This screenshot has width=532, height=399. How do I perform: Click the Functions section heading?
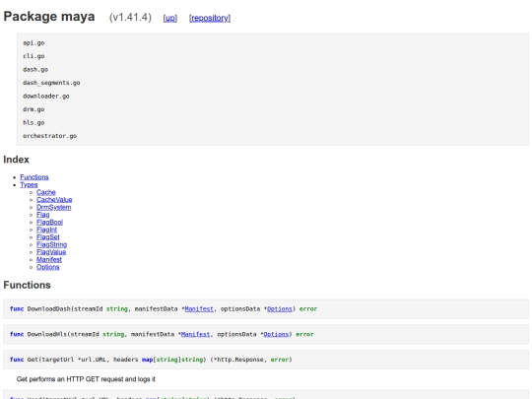[x=28, y=285]
